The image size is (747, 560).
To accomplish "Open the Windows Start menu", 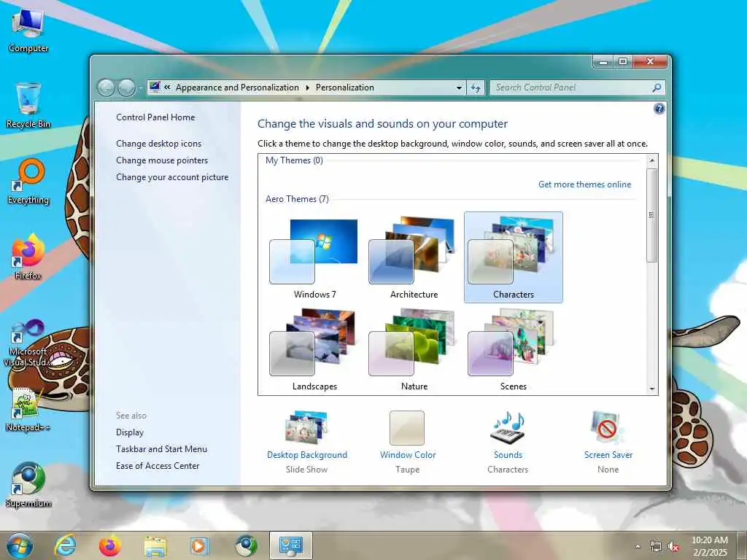I will 20,545.
